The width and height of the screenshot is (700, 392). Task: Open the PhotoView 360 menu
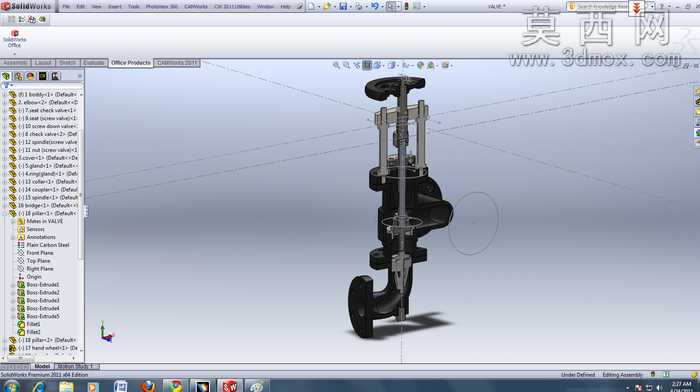[162, 6]
